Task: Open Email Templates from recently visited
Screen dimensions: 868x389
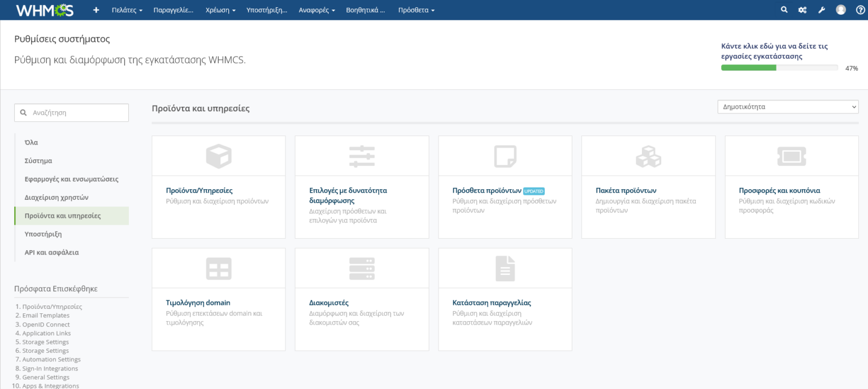Action: tap(46, 316)
